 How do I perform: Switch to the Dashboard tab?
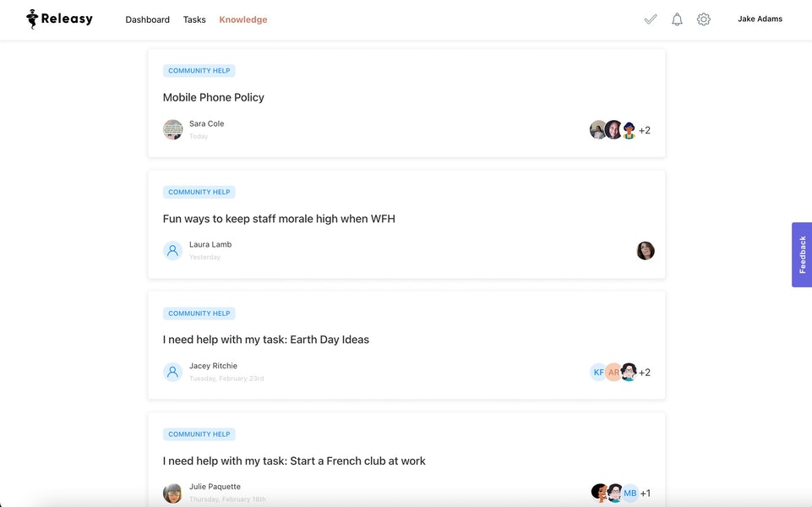click(147, 19)
